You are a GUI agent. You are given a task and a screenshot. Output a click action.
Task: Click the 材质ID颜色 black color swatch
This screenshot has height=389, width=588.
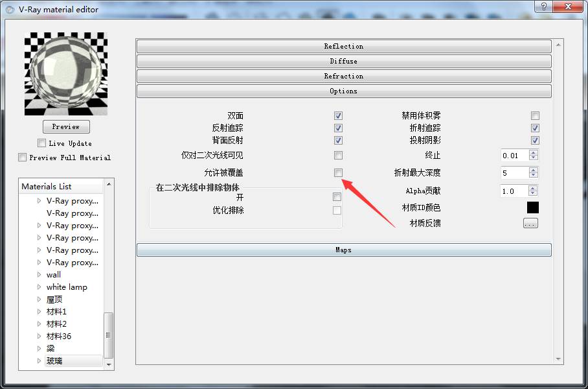coord(532,207)
